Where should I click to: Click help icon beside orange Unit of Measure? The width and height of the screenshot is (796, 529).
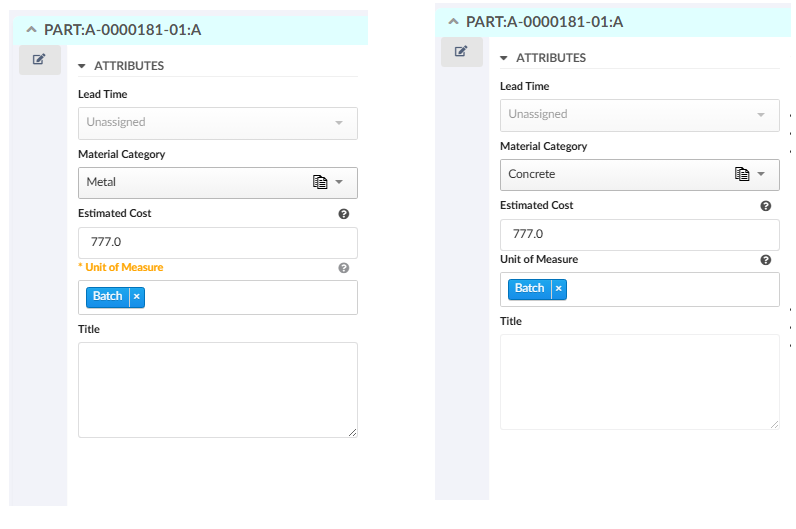click(x=344, y=268)
